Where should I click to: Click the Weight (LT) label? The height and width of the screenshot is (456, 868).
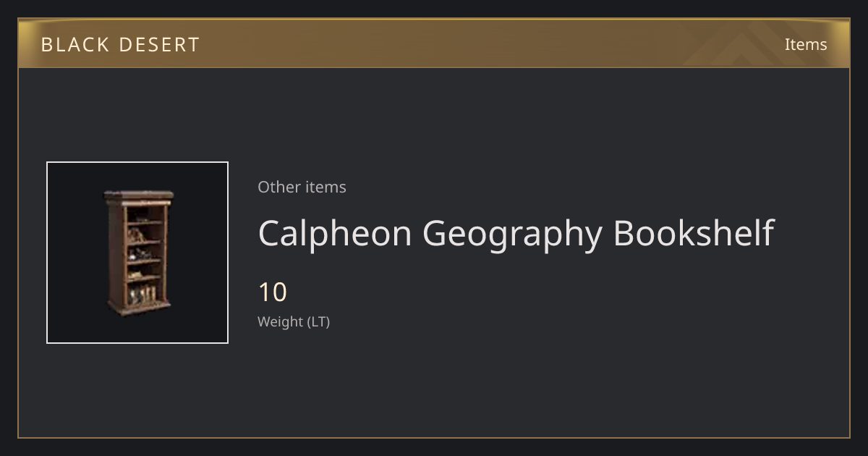294,322
